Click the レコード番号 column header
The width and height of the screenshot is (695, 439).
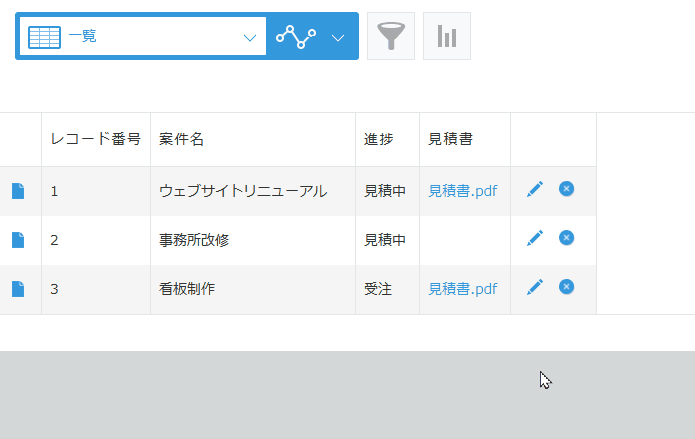[96, 139]
